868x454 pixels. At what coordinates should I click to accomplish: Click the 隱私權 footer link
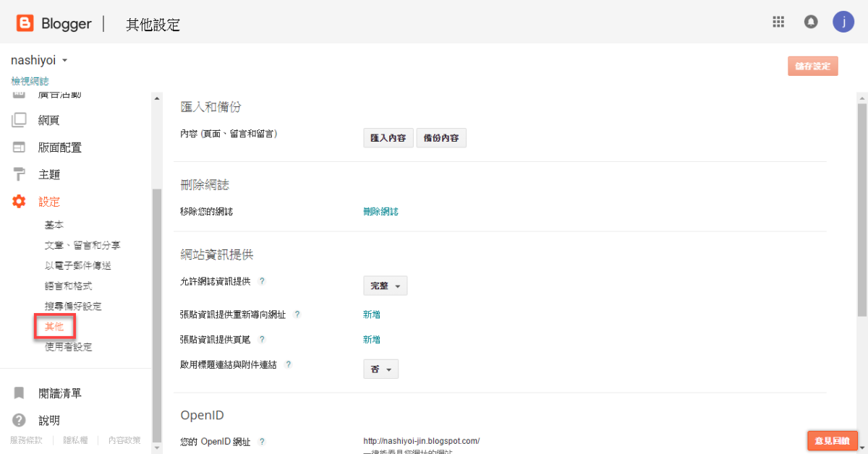[x=75, y=440]
